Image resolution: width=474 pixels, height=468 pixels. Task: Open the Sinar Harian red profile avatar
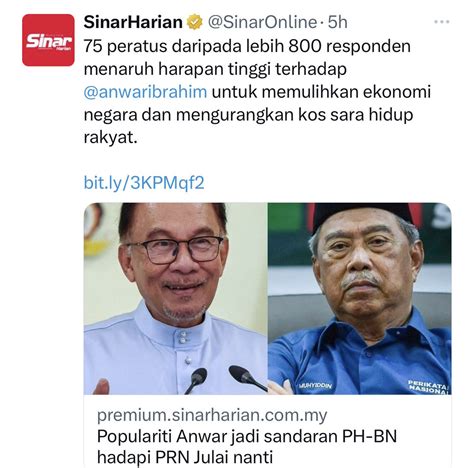click(x=48, y=40)
